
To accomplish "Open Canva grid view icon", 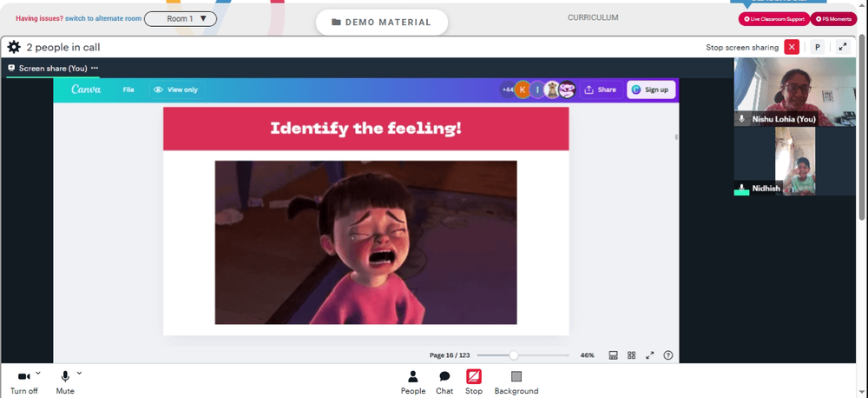I will click(x=631, y=355).
